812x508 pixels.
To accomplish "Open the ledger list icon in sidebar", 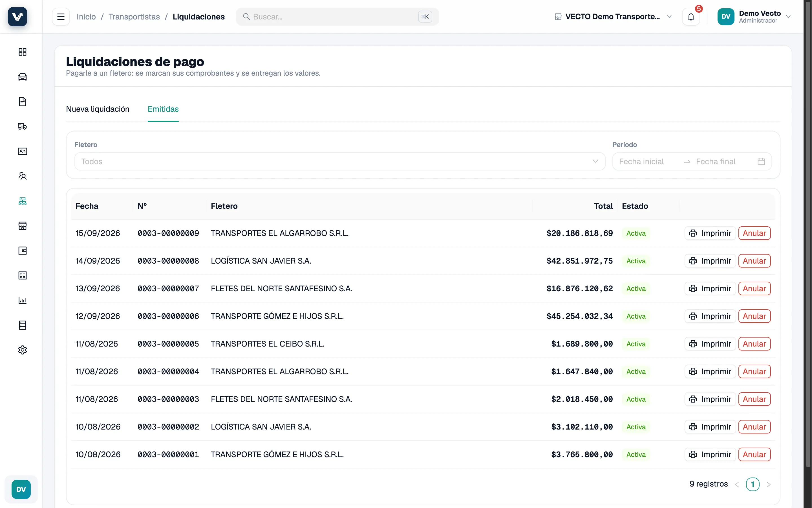I will coord(23,325).
